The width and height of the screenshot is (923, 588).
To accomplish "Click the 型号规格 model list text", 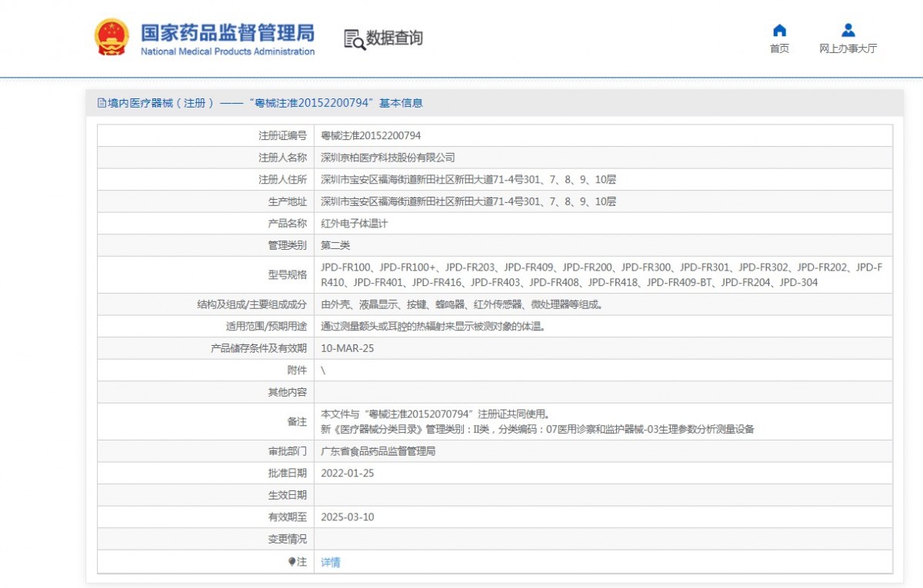I will click(x=601, y=274).
